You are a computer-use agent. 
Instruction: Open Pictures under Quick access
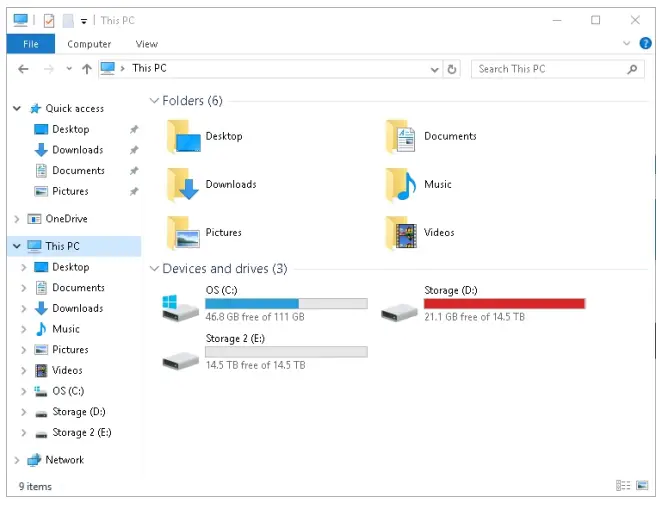[x=70, y=191]
